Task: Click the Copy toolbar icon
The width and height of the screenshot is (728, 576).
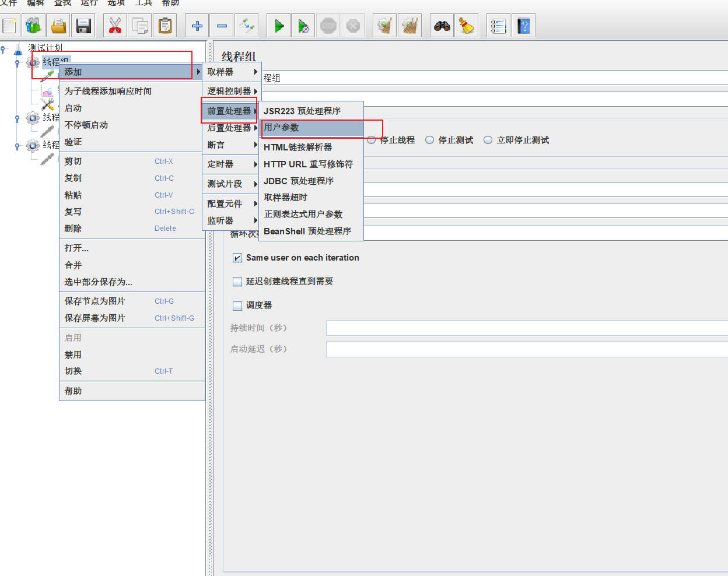Action: click(x=140, y=26)
